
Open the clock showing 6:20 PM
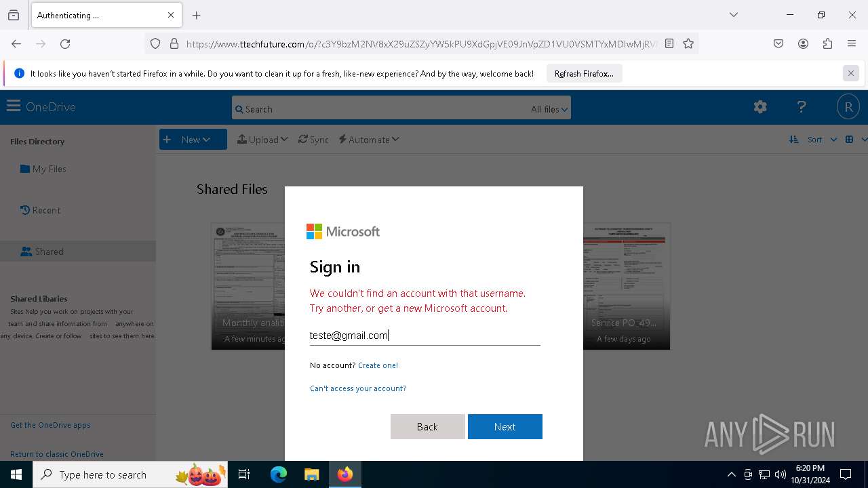[x=810, y=474]
